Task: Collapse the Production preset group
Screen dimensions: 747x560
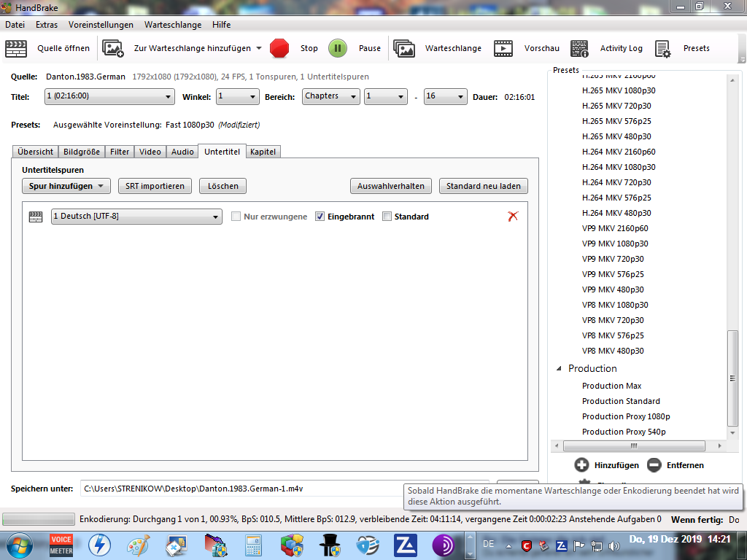Action: click(559, 368)
